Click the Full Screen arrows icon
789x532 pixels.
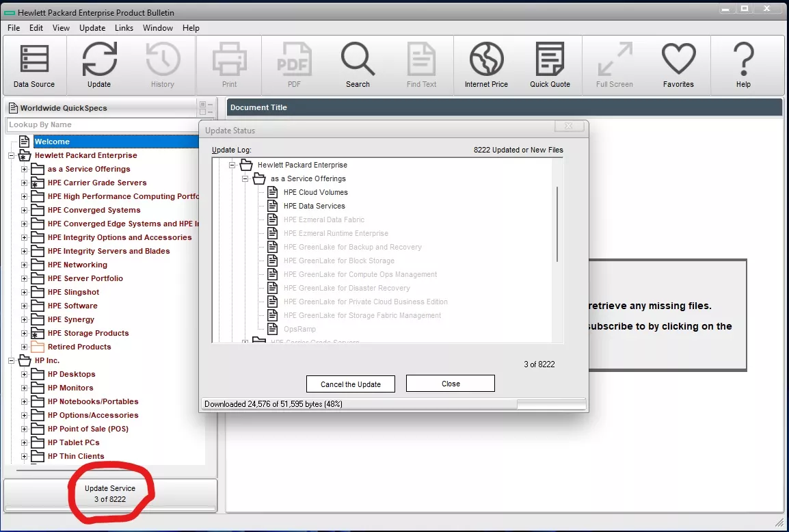click(x=615, y=59)
